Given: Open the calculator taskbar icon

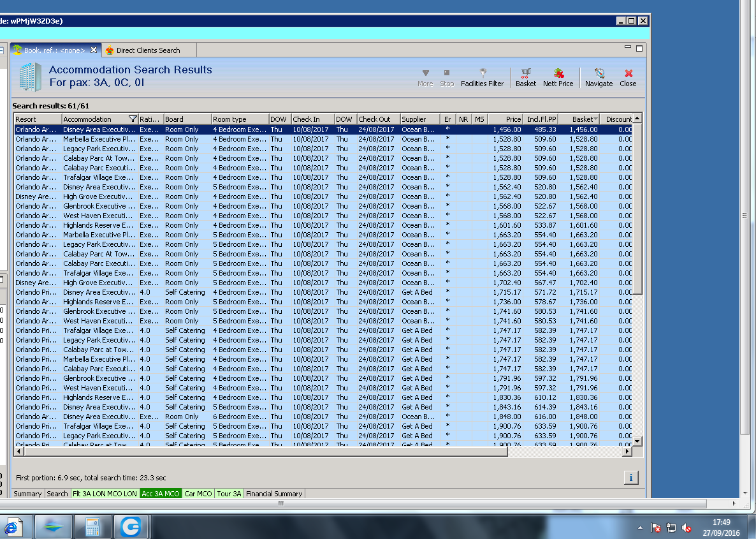Looking at the screenshot, I should click(x=92, y=526).
